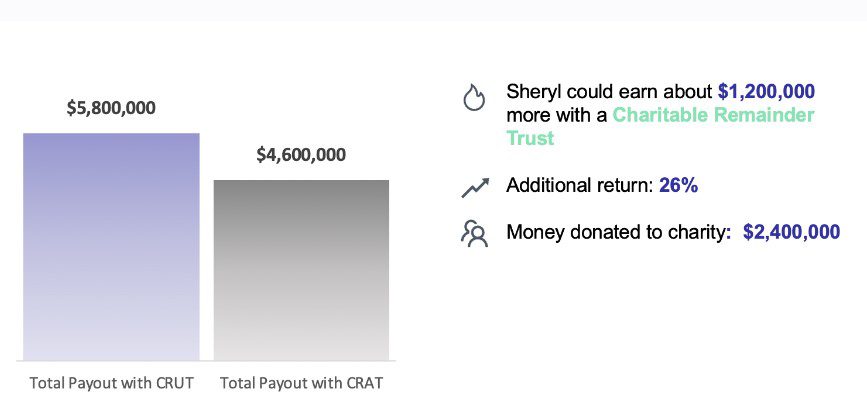Click the more with a text line
Image resolution: width=867 pixels, height=415 pixels.
point(557,115)
